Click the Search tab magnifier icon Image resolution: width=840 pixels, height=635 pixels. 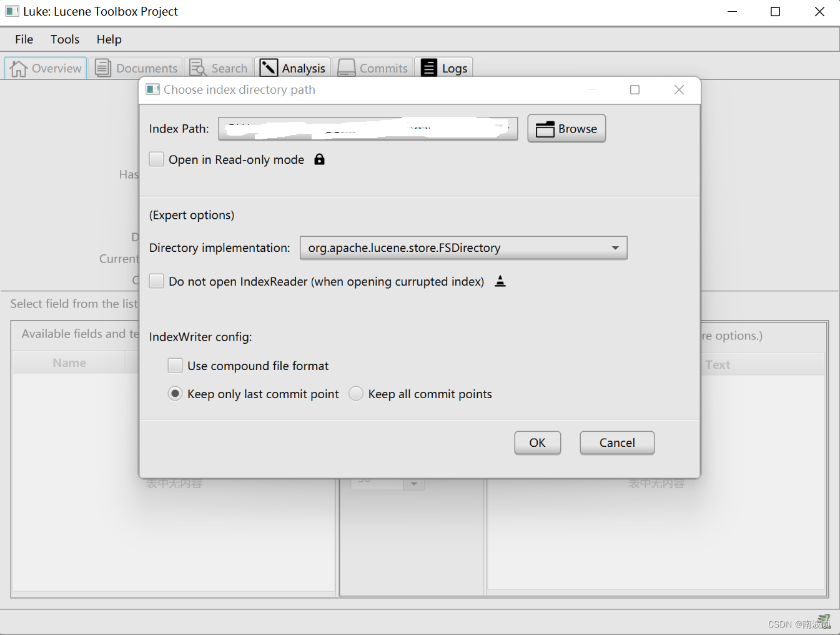198,68
